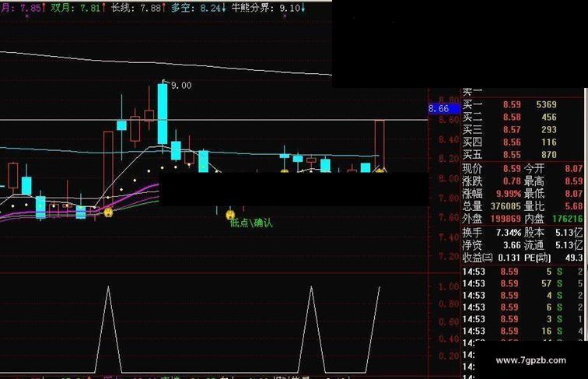Select the 买四 bid row at 8.56
588x379 pixels.
tap(522, 142)
